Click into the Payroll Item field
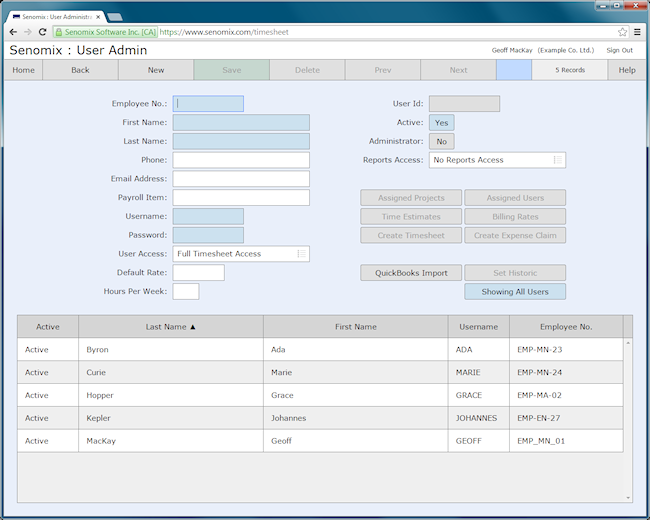The width and height of the screenshot is (650, 520). click(x=241, y=198)
